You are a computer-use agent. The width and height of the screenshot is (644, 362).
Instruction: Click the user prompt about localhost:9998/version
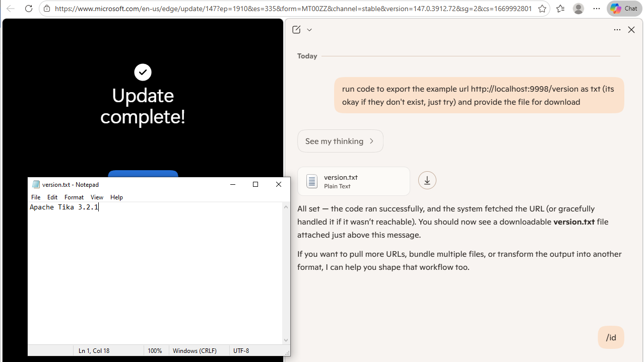pyautogui.click(x=479, y=95)
